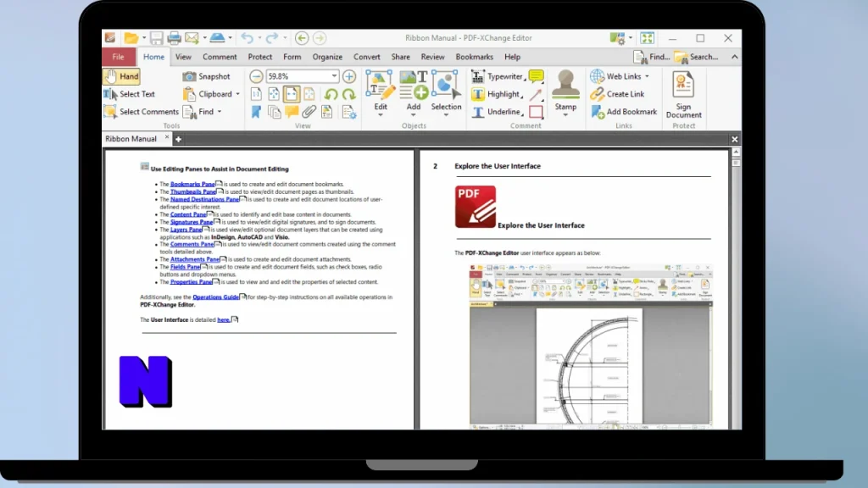Undo the last action
The image size is (868, 488).
pos(247,37)
